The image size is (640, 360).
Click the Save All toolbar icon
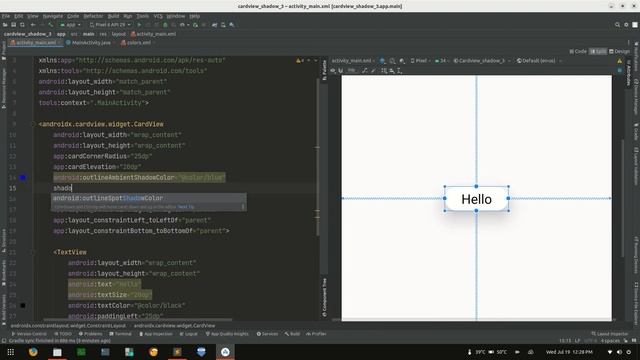(x=13, y=25)
